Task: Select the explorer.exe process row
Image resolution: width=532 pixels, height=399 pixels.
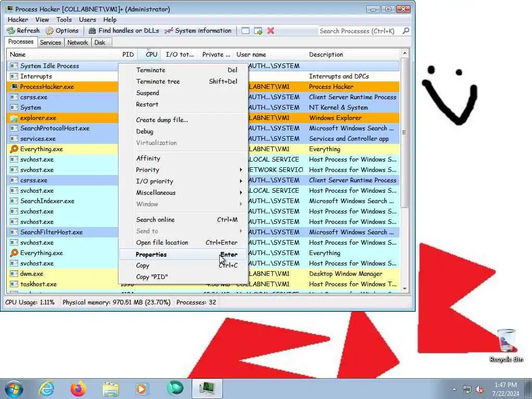Action: point(63,118)
